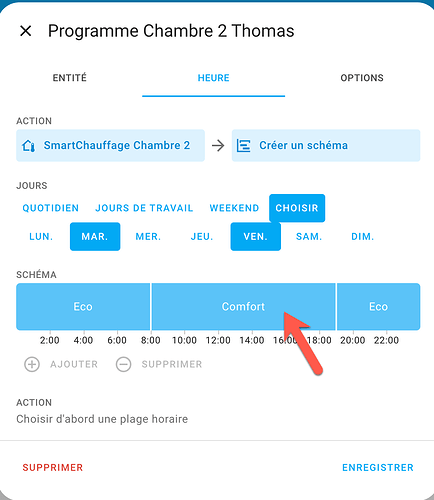
Task: Open the Options tab
Action: pos(362,78)
